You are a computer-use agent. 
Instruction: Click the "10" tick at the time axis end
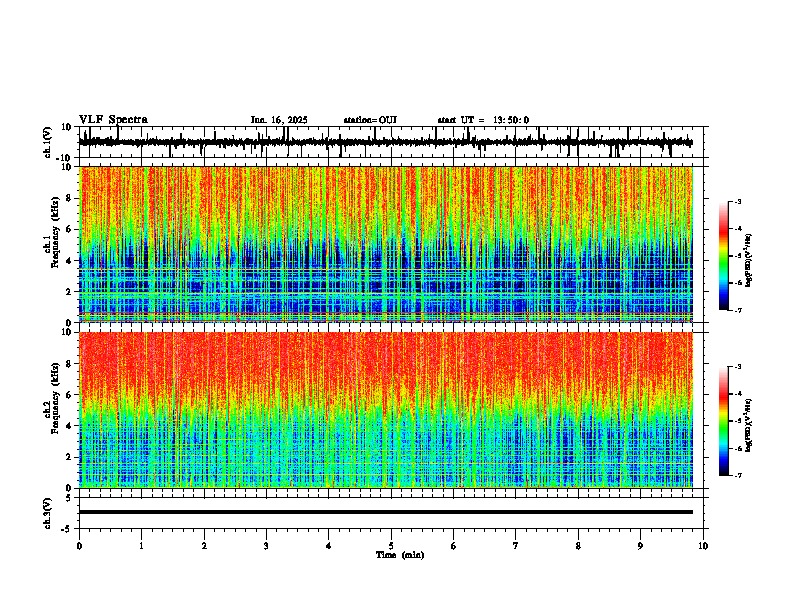703,546
